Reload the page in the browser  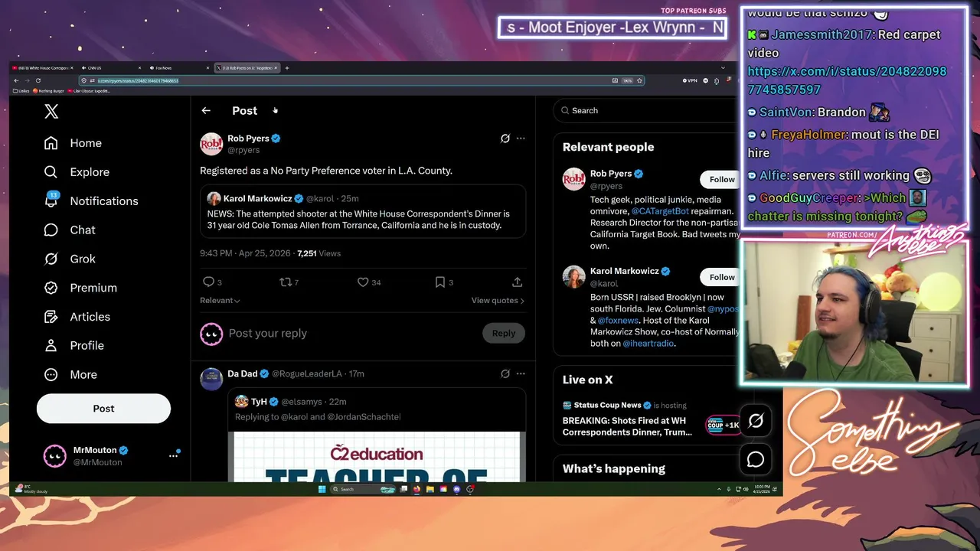point(38,80)
